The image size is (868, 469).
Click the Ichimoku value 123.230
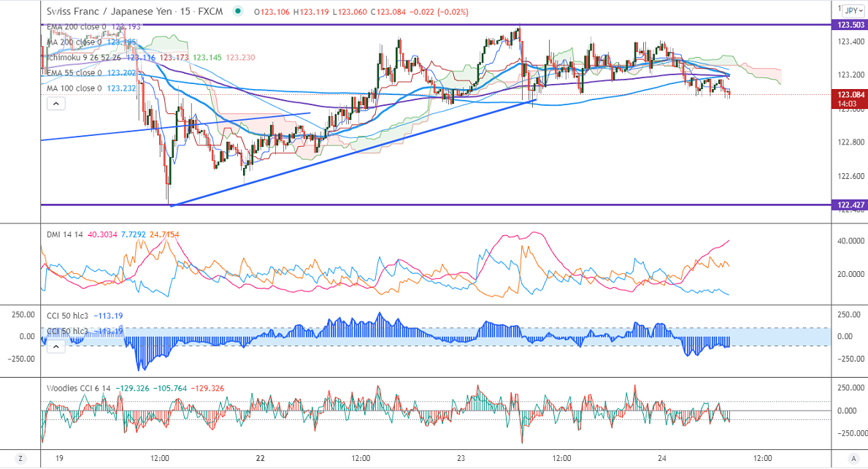pyautogui.click(x=240, y=58)
